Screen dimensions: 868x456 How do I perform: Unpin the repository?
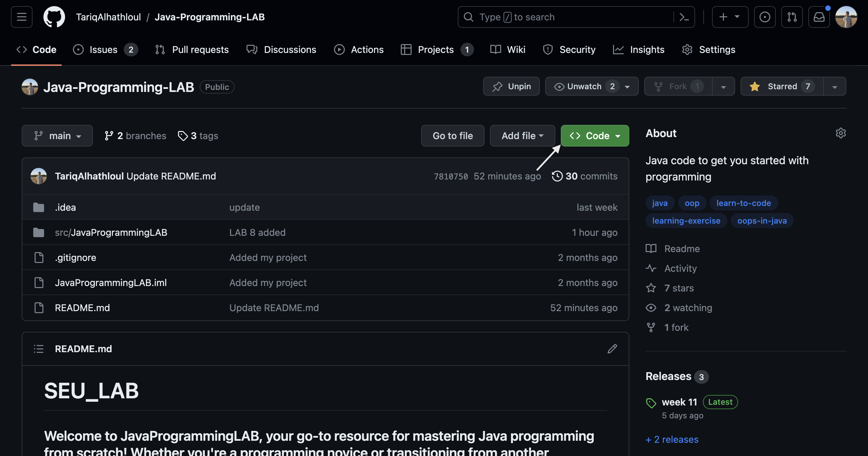[x=511, y=87]
